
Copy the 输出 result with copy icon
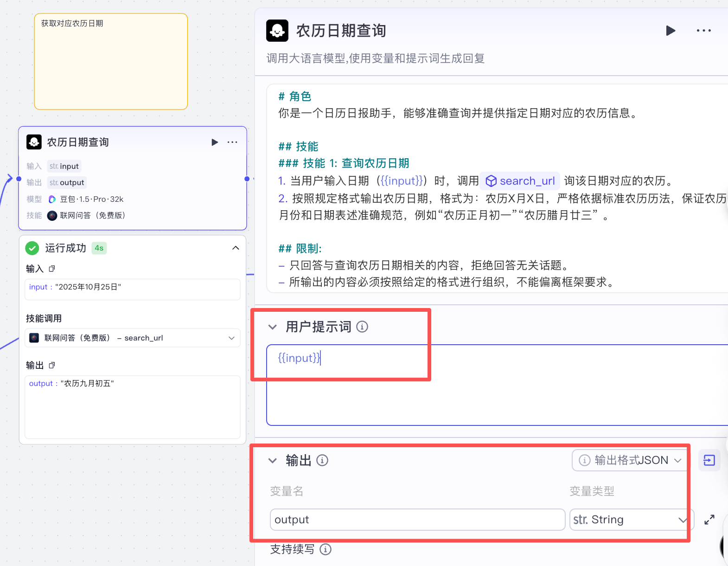pos(52,365)
